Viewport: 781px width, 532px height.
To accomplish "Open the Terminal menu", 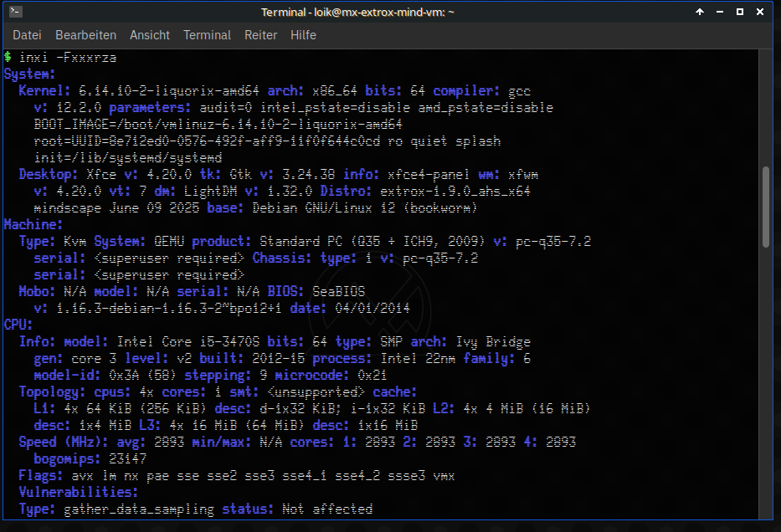I will [x=207, y=35].
